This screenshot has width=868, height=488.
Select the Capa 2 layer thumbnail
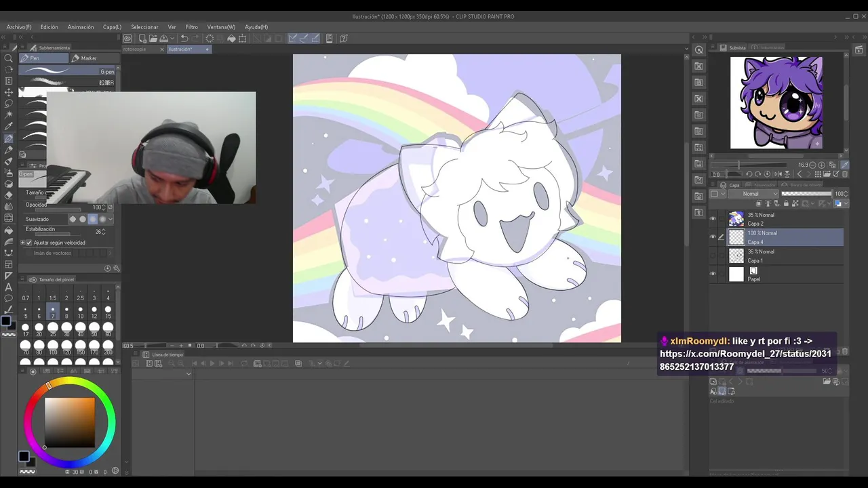pos(736,219)
